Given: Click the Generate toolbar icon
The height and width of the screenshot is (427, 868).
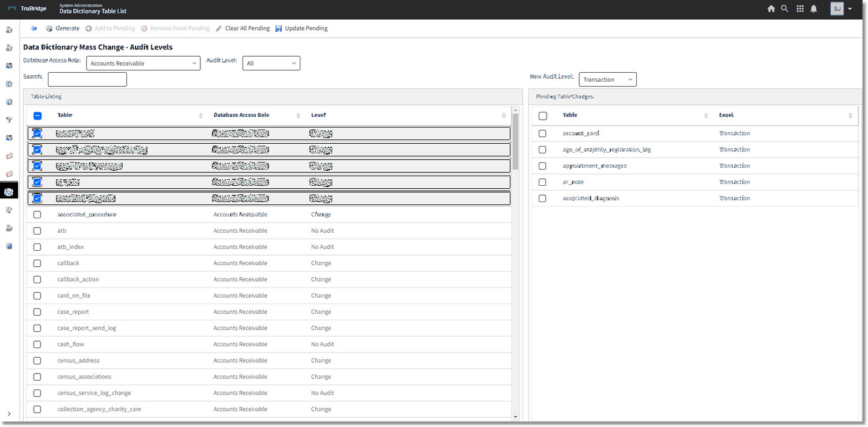Looking at the screenshot, I should tap(49, 28).
